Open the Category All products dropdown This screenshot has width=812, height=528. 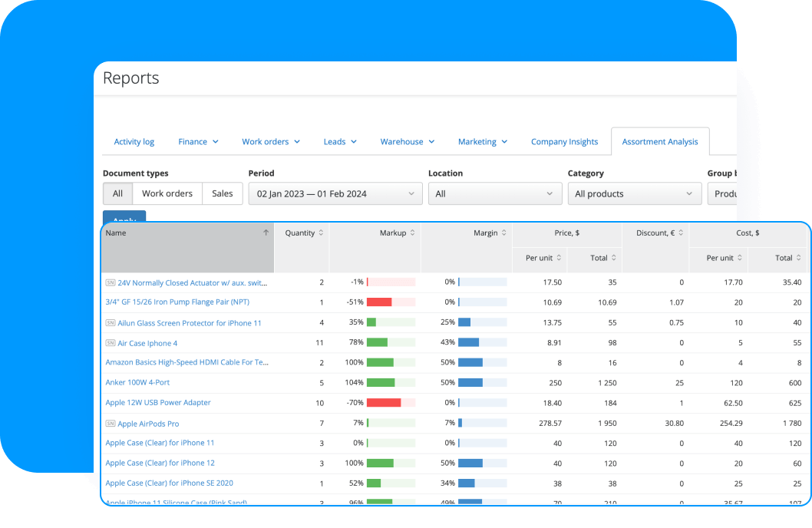[634, 193]
